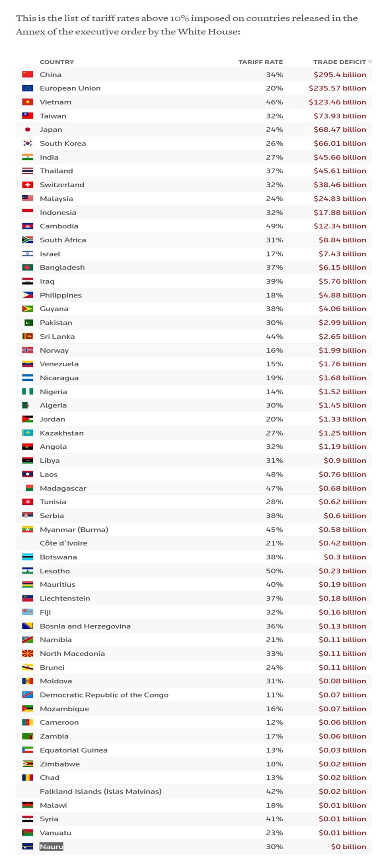386x868 pixels.
Task: Click Falkland Islands (Islas Malvinas) row
Action: click(194, 791)
